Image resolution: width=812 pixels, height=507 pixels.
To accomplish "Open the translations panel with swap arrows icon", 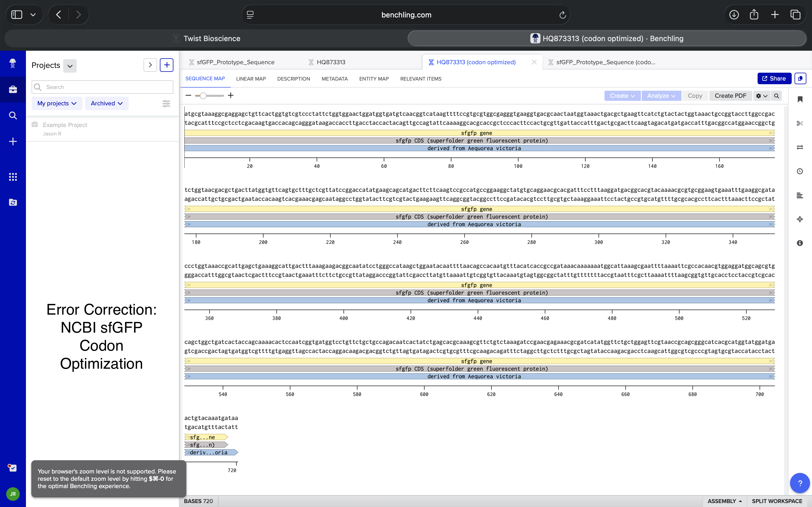I will coord(800,147).
